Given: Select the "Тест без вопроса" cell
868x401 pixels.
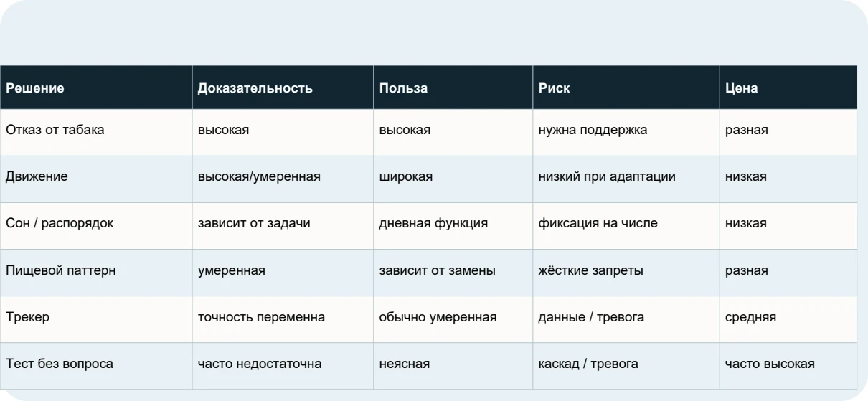Looking at the screenshot, I should tap(96, 364).
